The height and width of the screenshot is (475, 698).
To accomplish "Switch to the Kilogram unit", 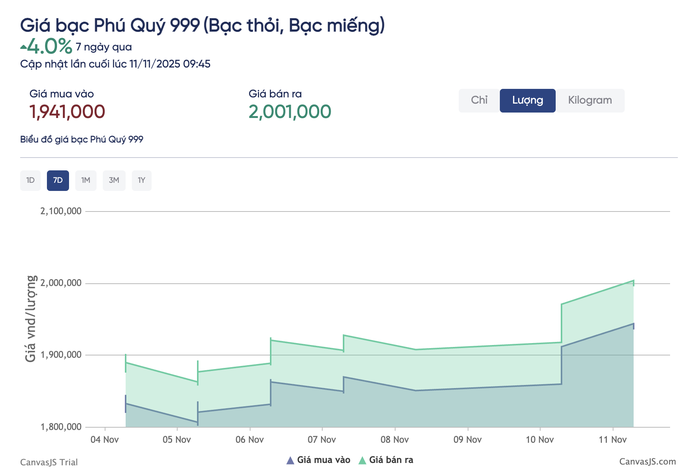I will click(590, 101).
